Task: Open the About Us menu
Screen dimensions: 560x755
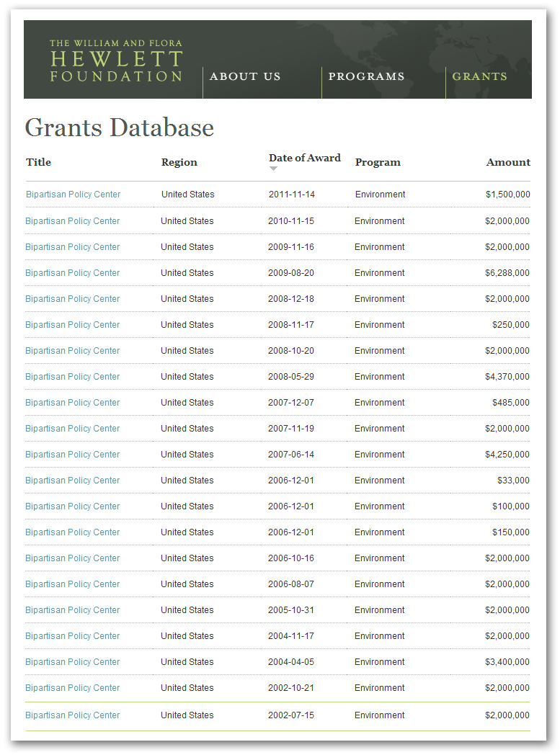Action: pos(245,76)
